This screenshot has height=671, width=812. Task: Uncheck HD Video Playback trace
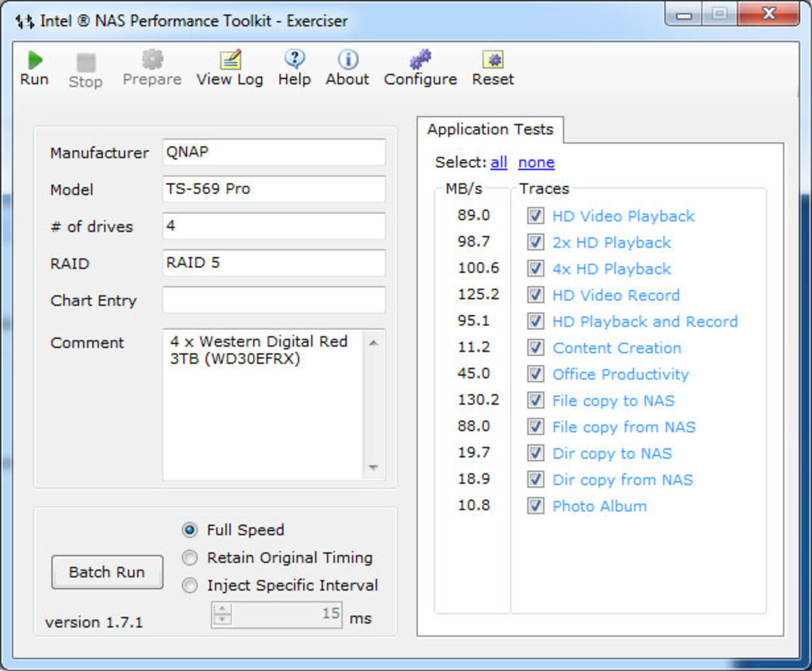point(536,215)
